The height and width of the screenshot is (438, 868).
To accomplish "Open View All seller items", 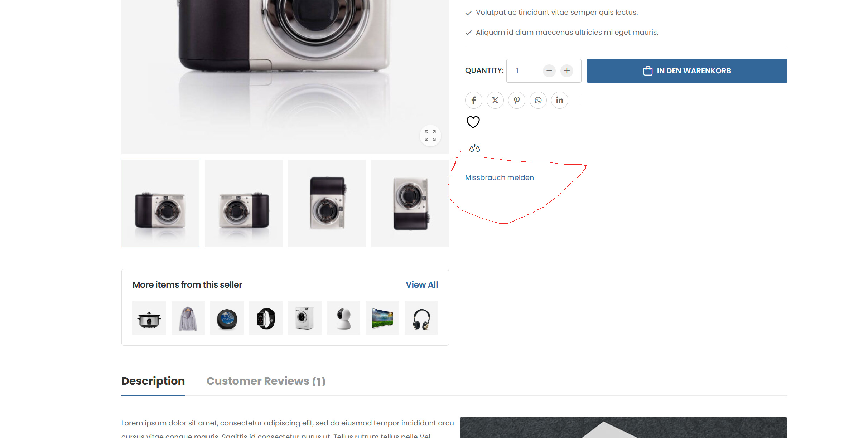I will point(421,285).
